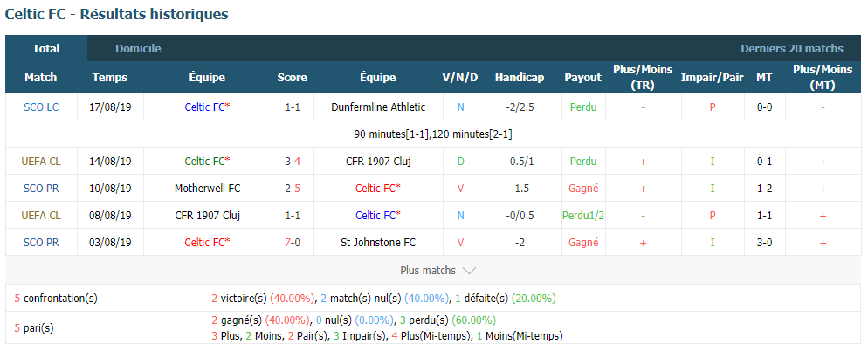Click the Perdu1/2 payout cell

pyautogui.click(x=583, y=216)
